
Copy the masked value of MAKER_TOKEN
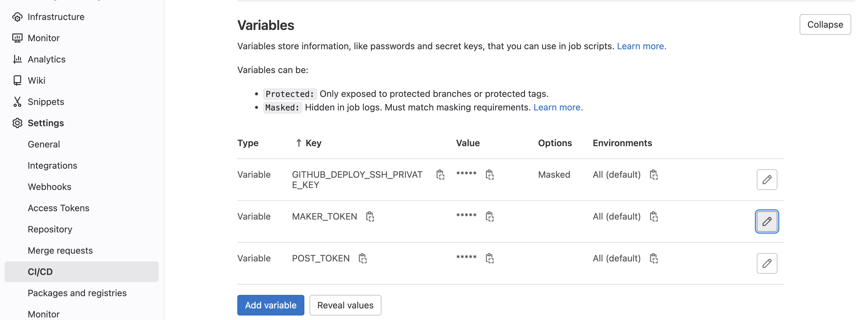coord(489,216)
